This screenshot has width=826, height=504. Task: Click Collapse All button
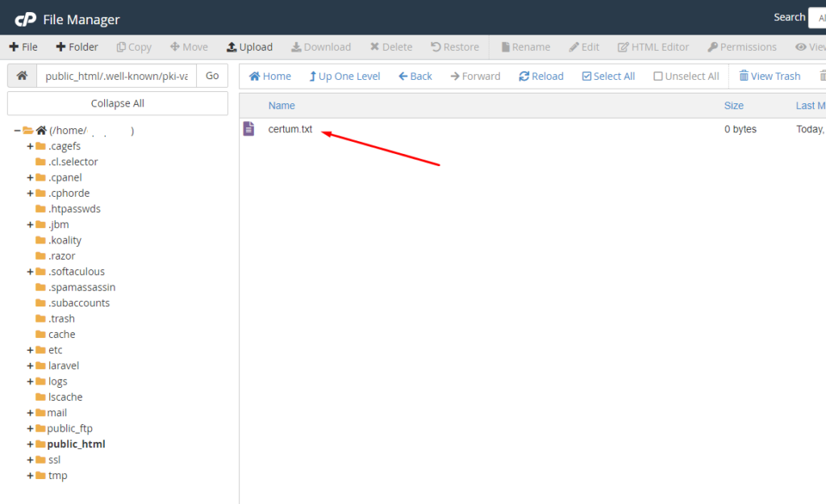tap(118, 103)
